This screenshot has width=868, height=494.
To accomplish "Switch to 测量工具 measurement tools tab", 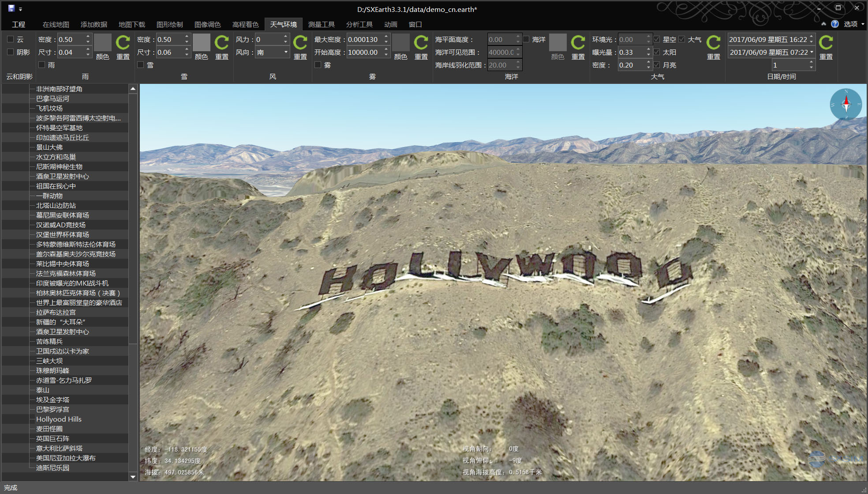I will click(322, 24).
